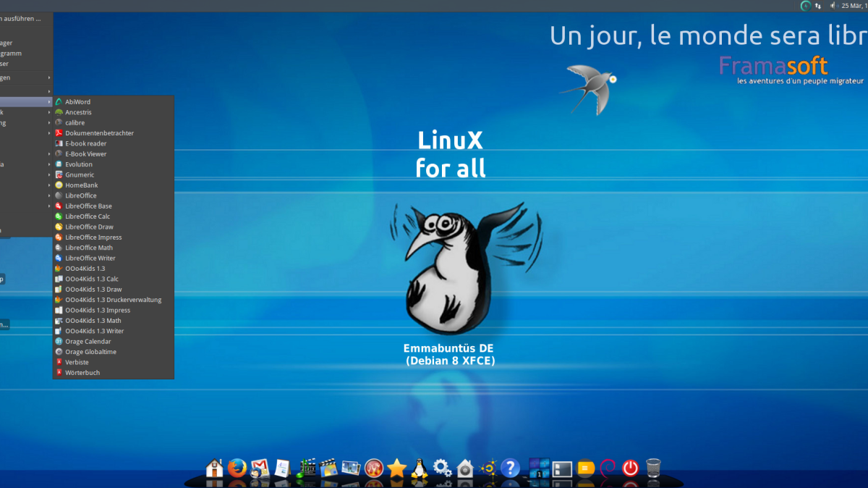Click the yellow notes dock icon
This screenshot has height=488, width=868.
pyautogui.click(x=585, y=468)
